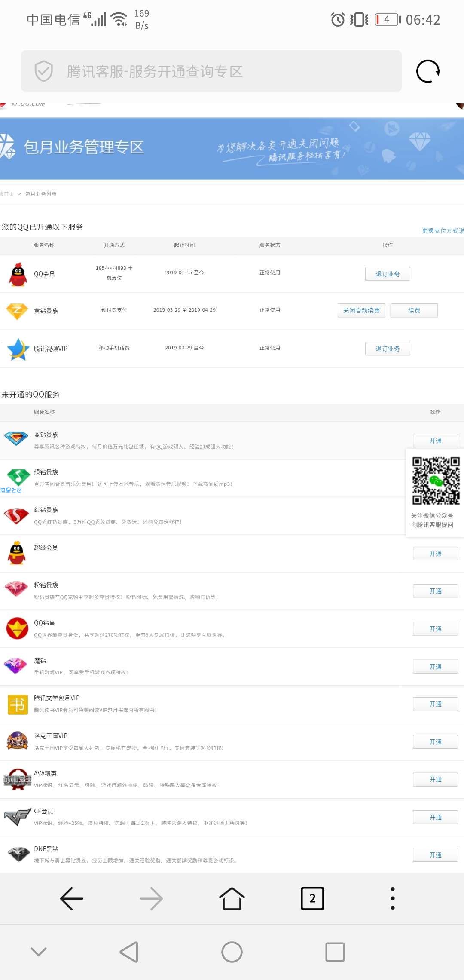Click the 红钻贵族 red diamond icon

click(16, 516)
